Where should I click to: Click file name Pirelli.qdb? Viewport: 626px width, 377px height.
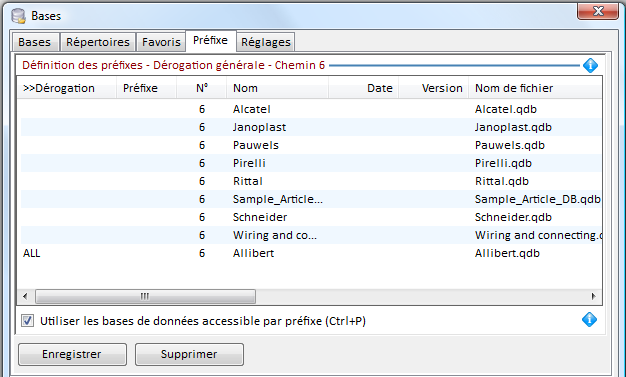tap(503, 163)
